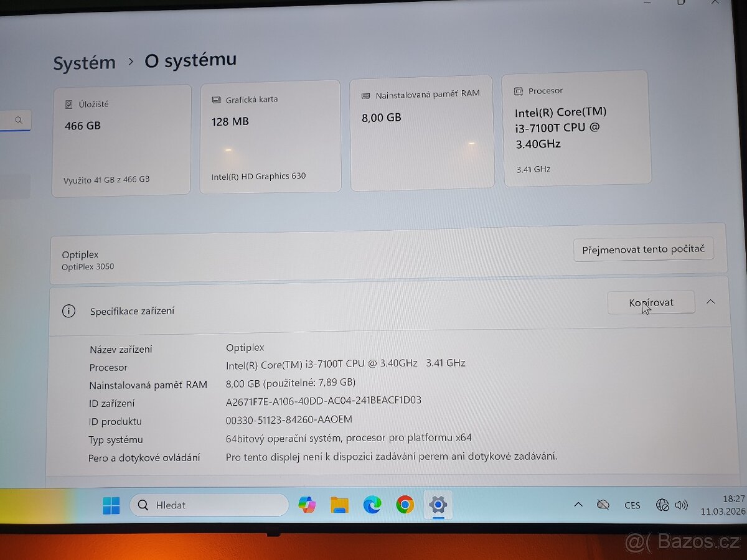Click the network globe tray icon

coord(662,505)
